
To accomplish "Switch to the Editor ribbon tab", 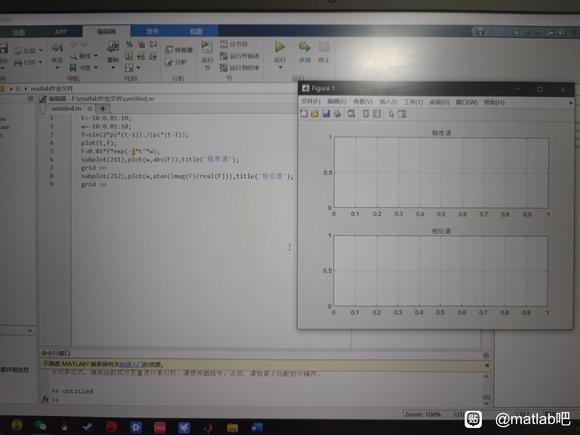I will pos(106,31).
